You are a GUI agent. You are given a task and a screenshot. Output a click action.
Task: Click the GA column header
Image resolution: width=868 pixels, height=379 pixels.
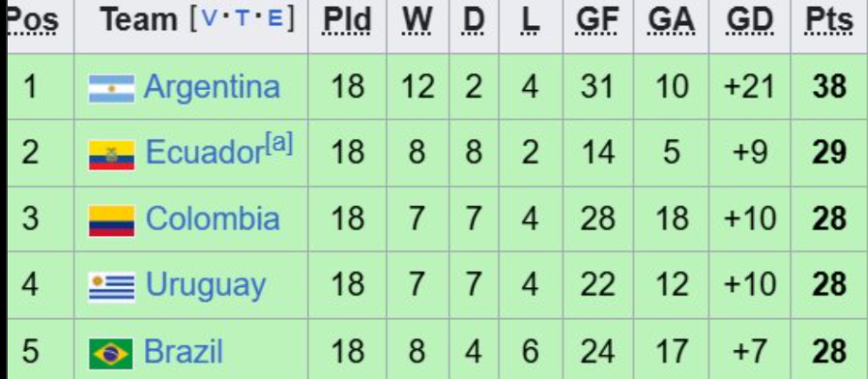(671, 21)
